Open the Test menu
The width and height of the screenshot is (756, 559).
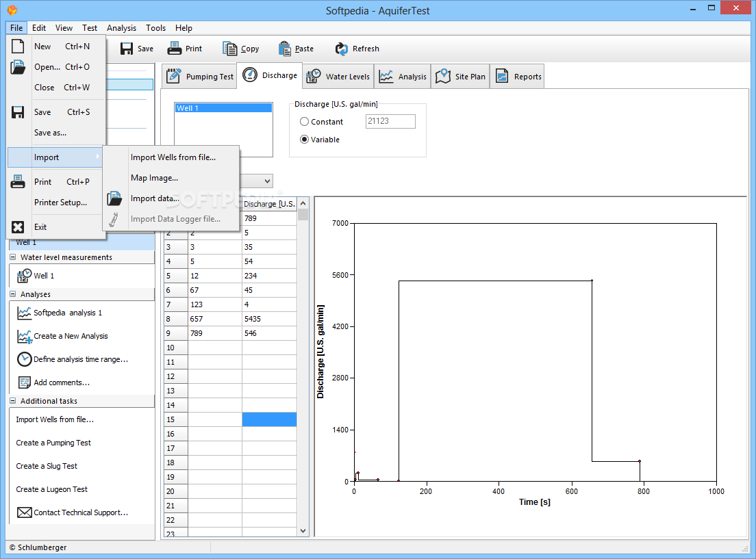[x=90, y=28]
